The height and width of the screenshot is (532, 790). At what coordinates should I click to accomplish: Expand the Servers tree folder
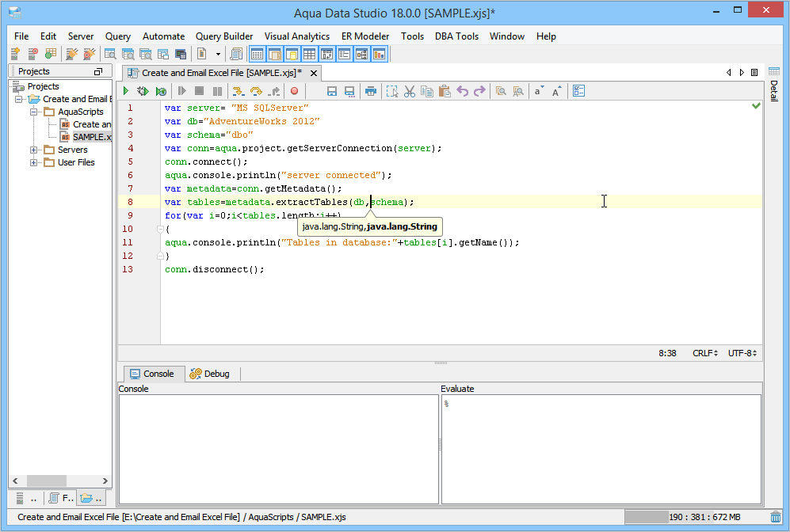(34, 150)
